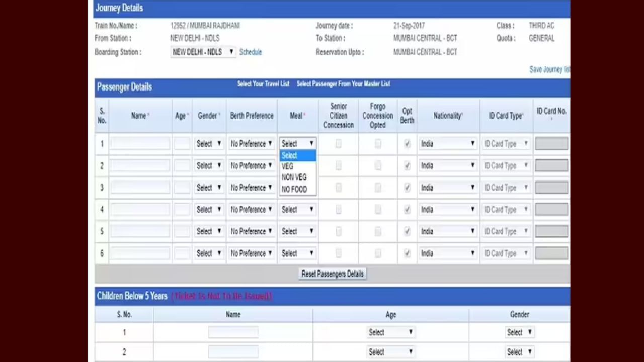Select VEG from the open Meal dropdown
The height and width of the screenshot is (362, 644).
point(288,166)
